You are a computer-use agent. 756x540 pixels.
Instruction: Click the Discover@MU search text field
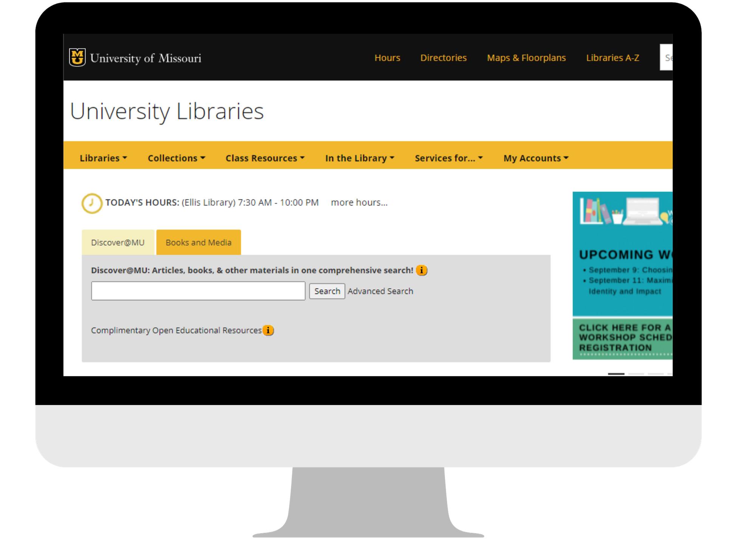pyautogui.click(x=198, y=291)
